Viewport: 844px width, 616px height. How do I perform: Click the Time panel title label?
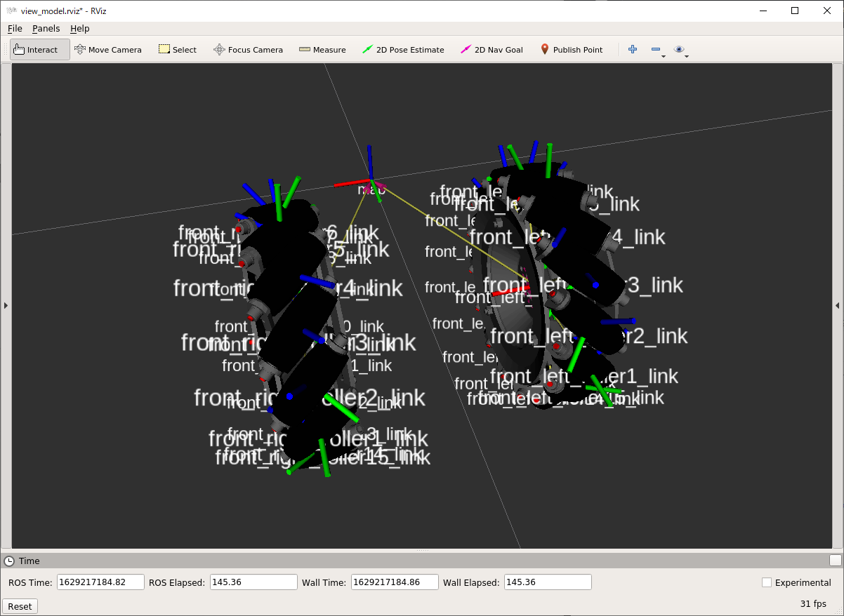(29, 561)
